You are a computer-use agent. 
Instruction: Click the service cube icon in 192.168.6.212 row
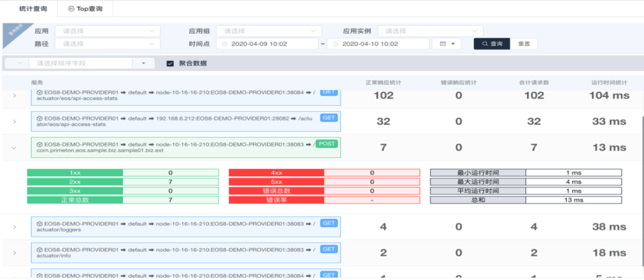[x=40, y=119]
